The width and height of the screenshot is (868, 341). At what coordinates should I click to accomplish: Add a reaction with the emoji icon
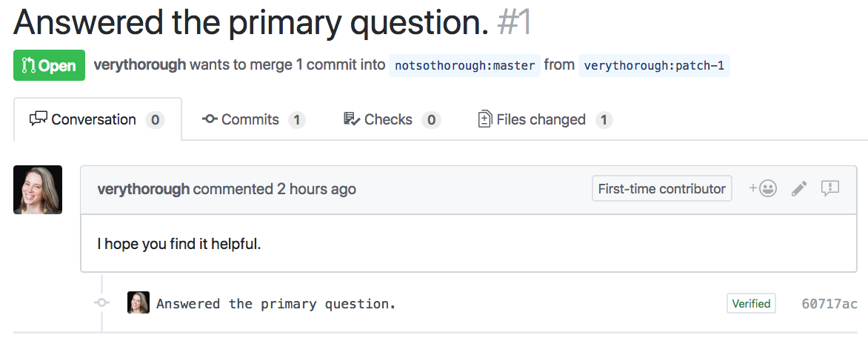pyautogui.click(x=763, y=188)
